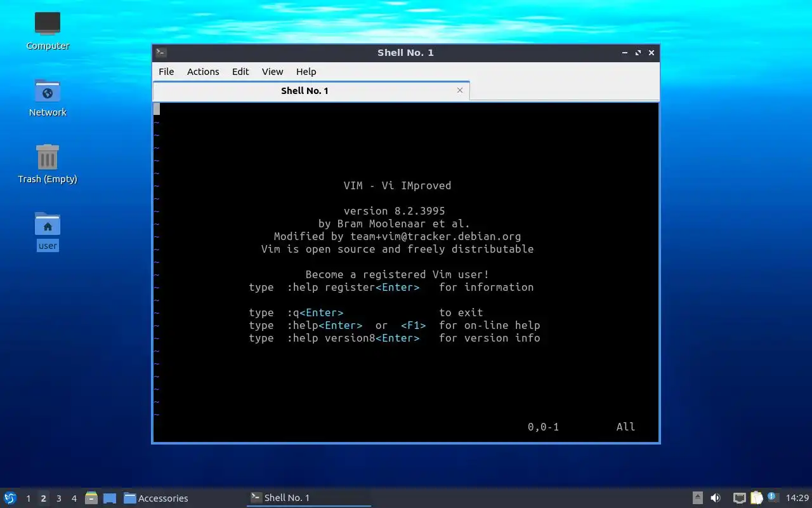Viewport: 812px width, 508px height.
Task: Open the volume control speaker icon
Action: (716, 498)
